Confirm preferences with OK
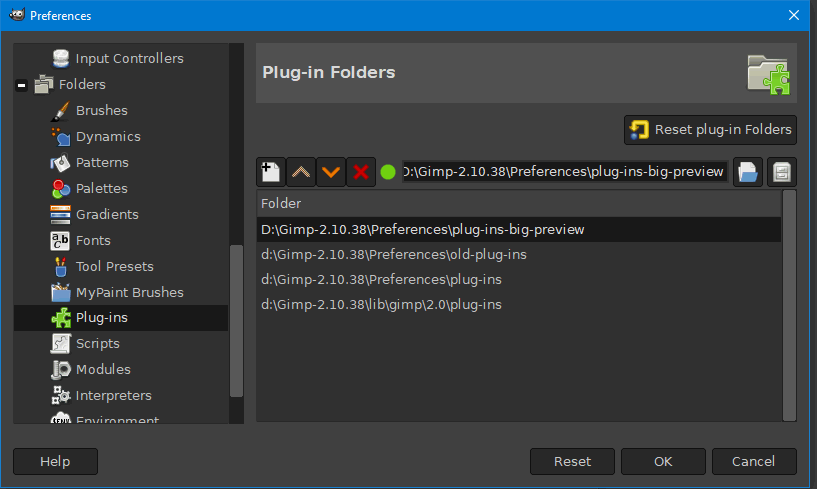 (663, 461)
